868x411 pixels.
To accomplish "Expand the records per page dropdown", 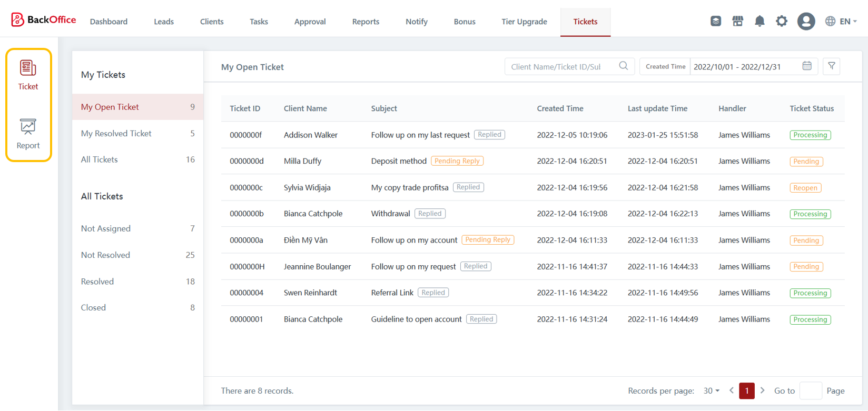I will [x=712, y=391].
